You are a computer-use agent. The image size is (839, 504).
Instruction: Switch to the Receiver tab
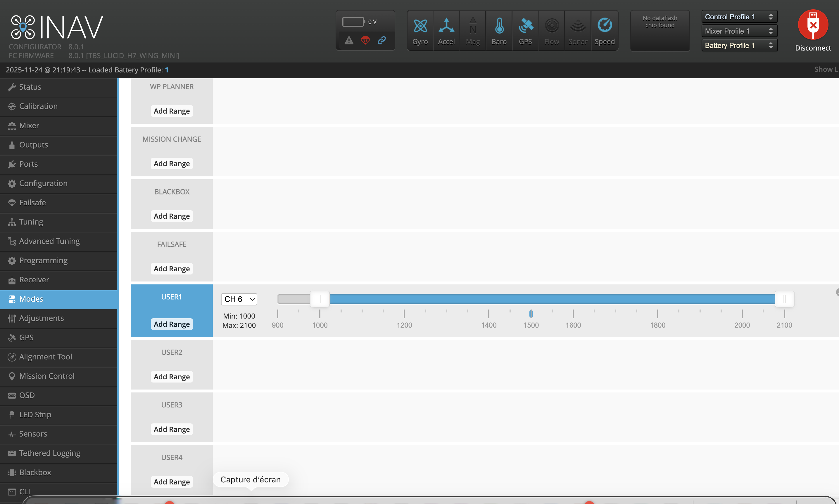click(34, 279)
